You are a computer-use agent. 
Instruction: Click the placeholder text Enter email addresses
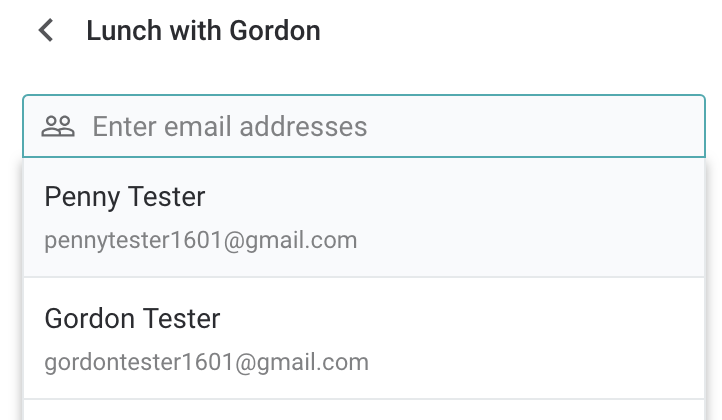(x=230, y=127)
